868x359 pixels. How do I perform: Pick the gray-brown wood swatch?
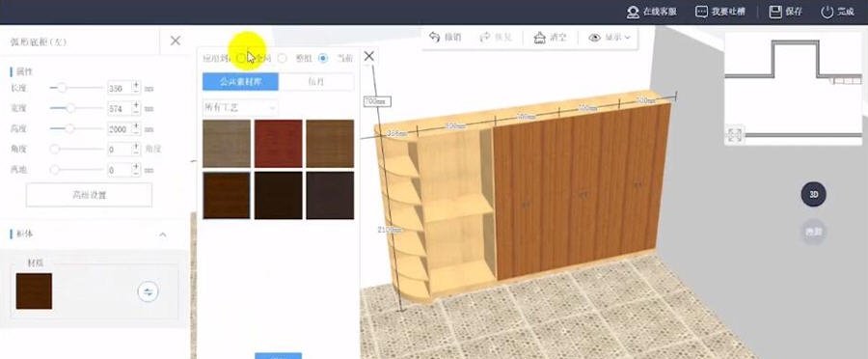[x=227, y=144]
